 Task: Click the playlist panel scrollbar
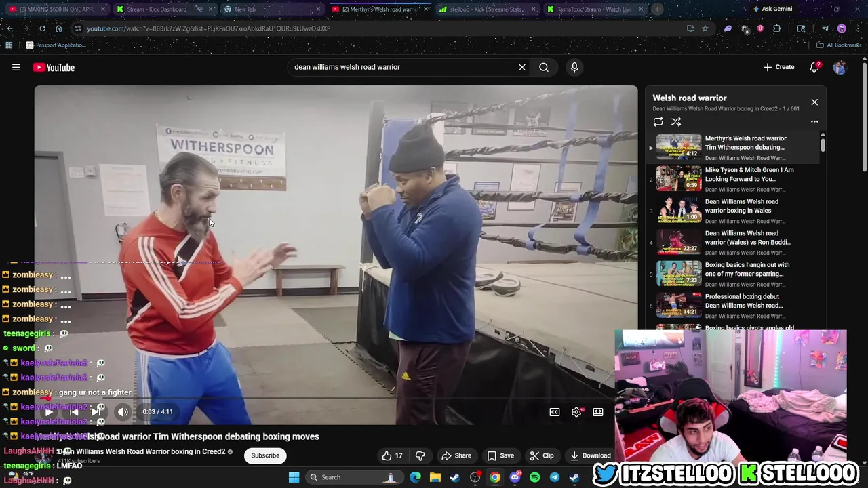pyautogui.click(x=823, y=146)
